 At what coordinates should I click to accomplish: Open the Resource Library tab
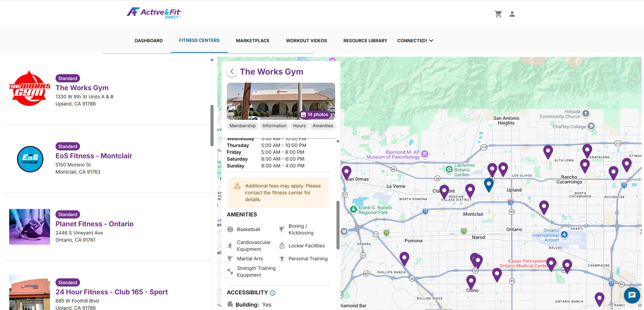click(365, 40)
